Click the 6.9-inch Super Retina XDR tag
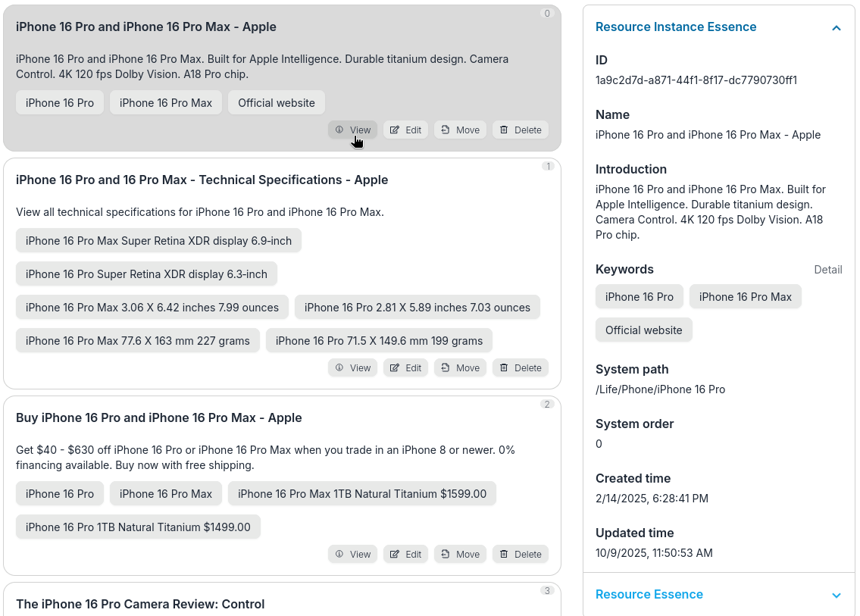Screen dimensions: 860x616 pos(158,241)
